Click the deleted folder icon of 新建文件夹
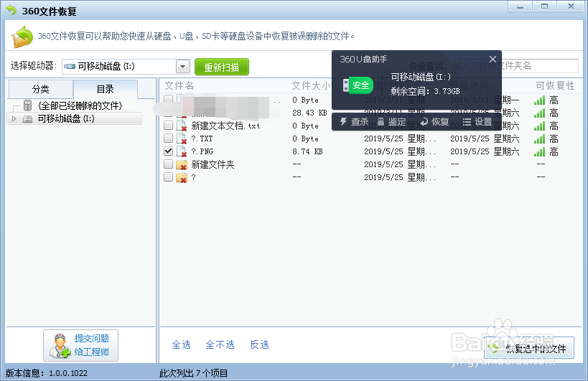 pyautogui.click(x=182, y=164)
